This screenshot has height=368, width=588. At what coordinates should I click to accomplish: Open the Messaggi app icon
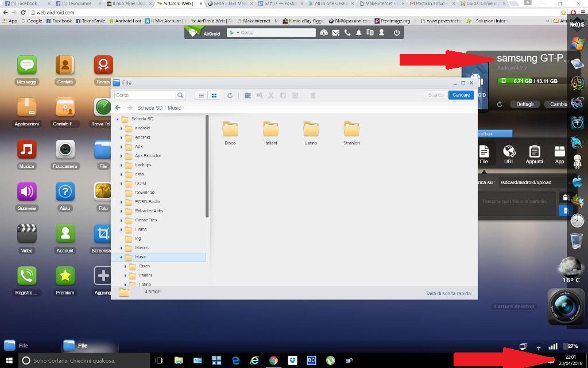[26, 66]
